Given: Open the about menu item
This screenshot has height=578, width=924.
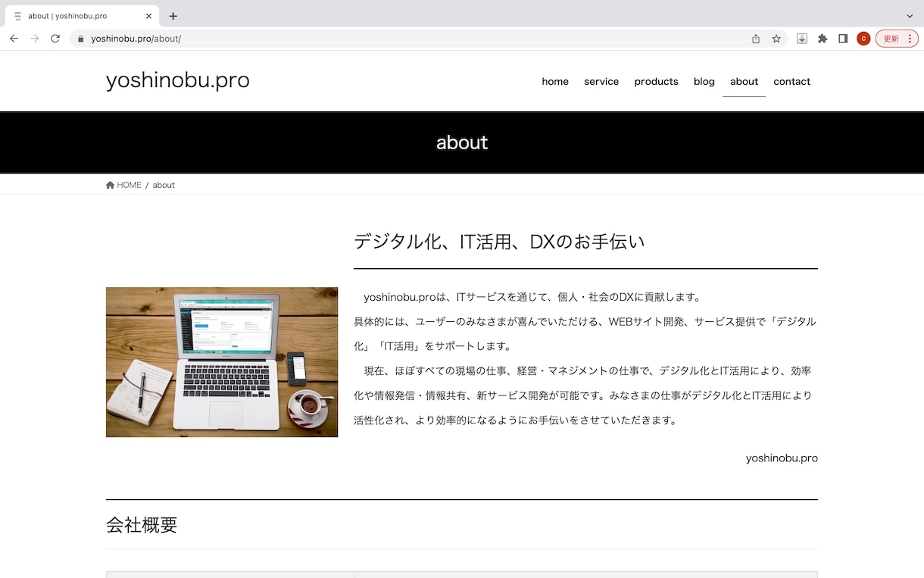Looking at the screenshot, I should click(x=744, y=82).
